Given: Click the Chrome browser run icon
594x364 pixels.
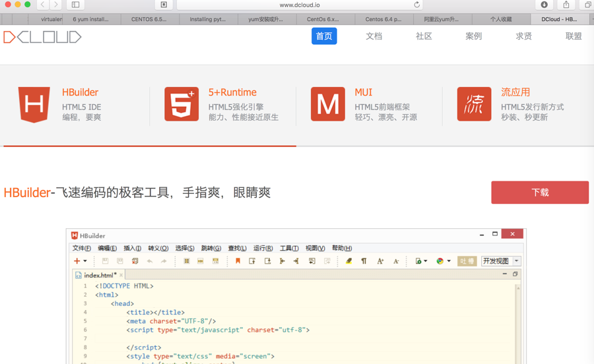Looking at the screenshot, I should (x=440, y=261).
